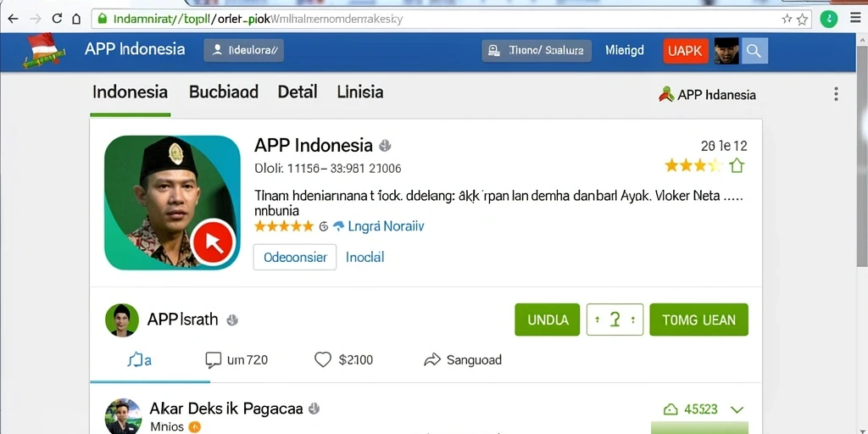Open the browser hamburger menu
This screenshot has height=434, width=868.
click(856, 19)
